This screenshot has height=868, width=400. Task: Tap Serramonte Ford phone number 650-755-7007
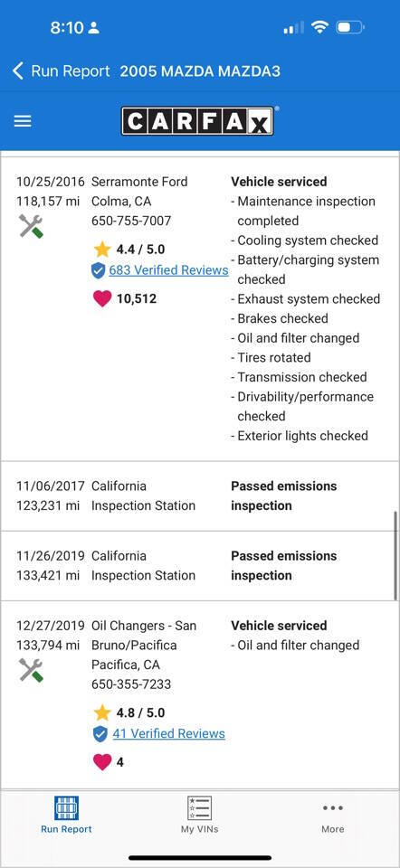(x=131, y=221)
